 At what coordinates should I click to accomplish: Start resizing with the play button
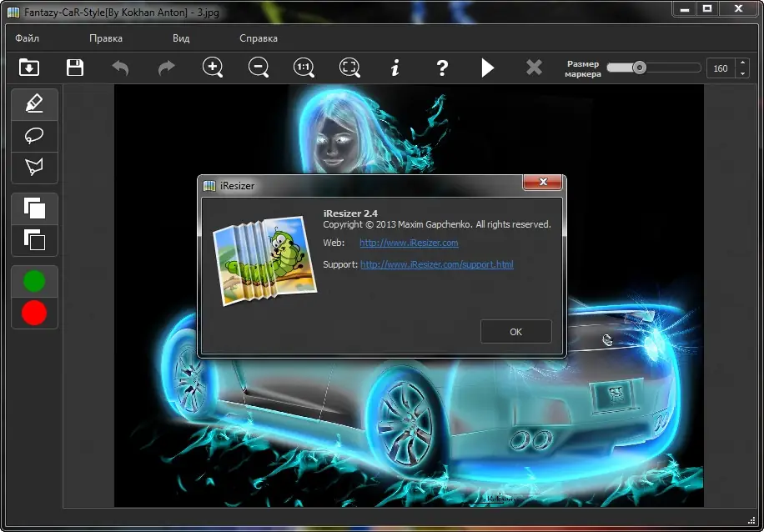click(488, 68)
